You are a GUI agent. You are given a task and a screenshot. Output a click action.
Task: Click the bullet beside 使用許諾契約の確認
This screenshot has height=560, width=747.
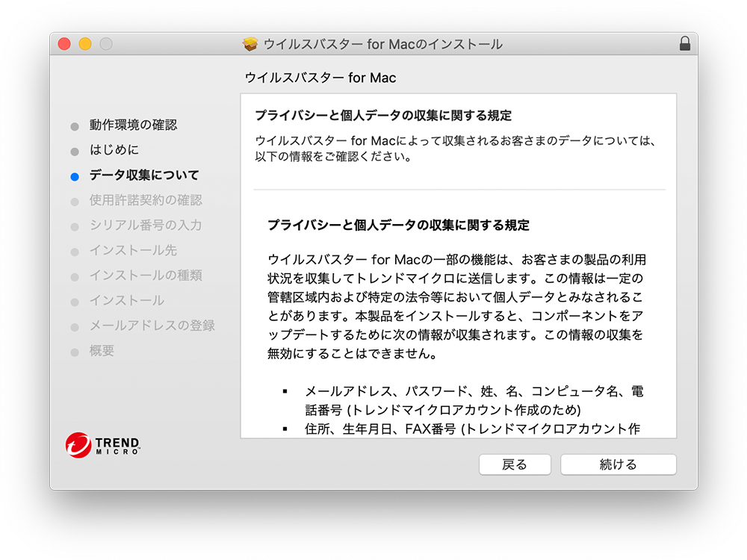pyautogui.click(x=74, y=202)
